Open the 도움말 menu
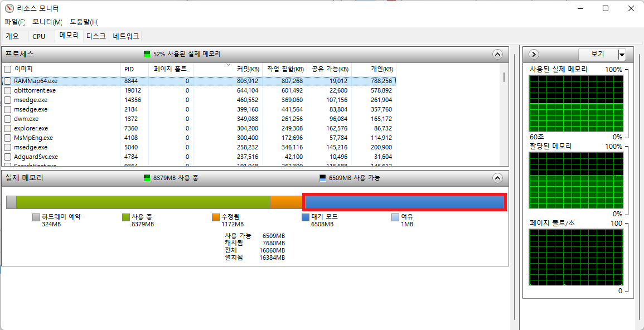644x330 pixels. 84,21
